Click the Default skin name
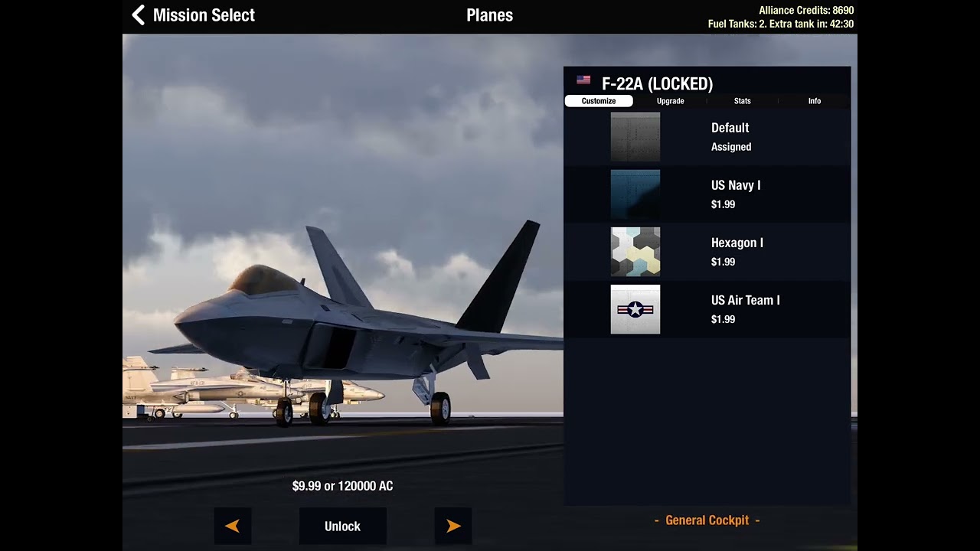Screen dimensions: 980x551 [x=730, y=128]
